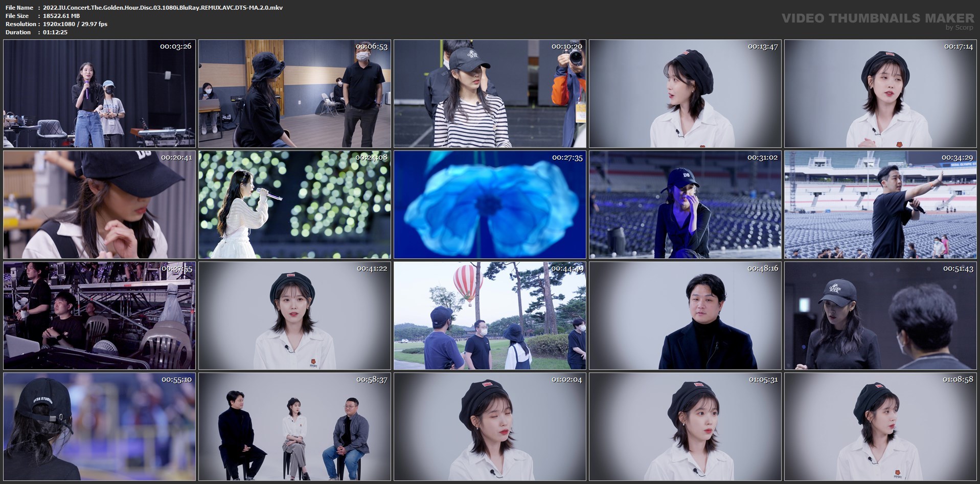
Task: Click the resolution value 1920x1080 / 29.97 fps
Action: point(75,24)
